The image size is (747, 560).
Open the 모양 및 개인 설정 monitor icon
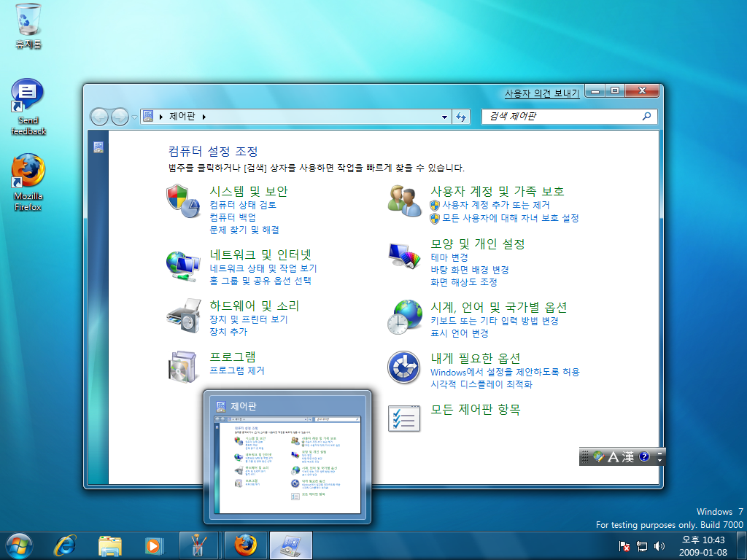click(404, 256)
